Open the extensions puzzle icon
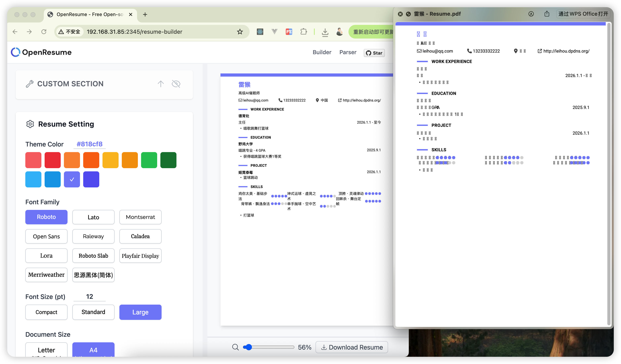The width and height of the screenshot is (621, 364). [304, 32]
